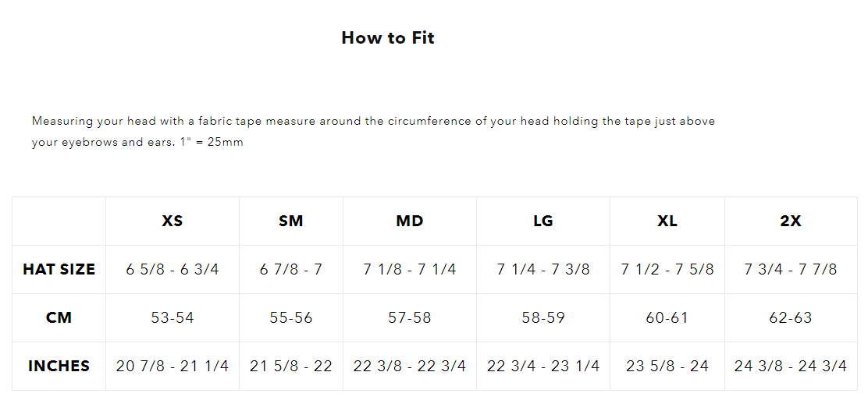This screenshot has width=868, height=418.
Task: Click the 20 7/8 - 21 1/4 inches cell
Action: 173,366
